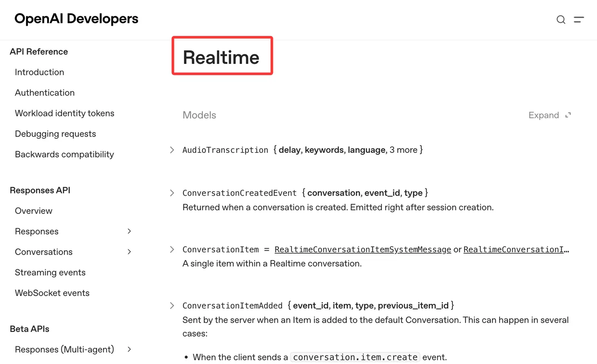
Task: Open the Authentication sidebar page
Action: tap(45, 93)
